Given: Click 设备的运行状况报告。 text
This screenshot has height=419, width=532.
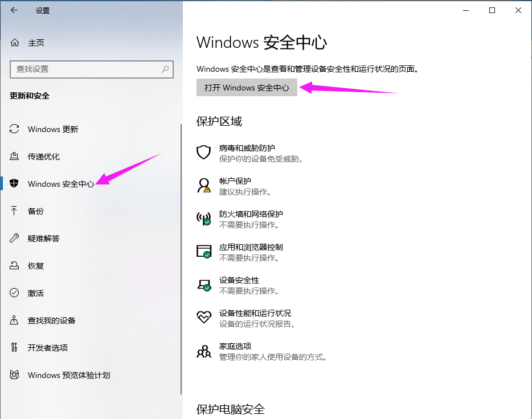Looking at the screenshot, I should pyautogui.click(x=257, y=324).
